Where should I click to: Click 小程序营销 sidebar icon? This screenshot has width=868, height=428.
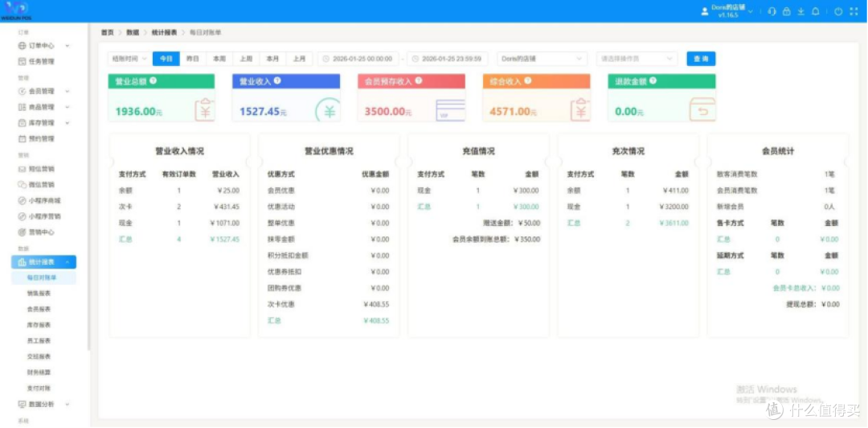(x=23, y=216)
